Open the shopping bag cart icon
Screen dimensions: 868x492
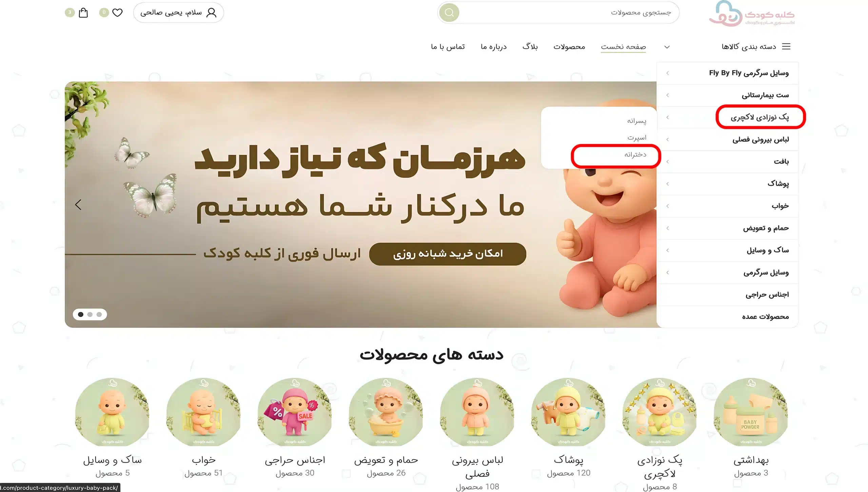[83, 13]
